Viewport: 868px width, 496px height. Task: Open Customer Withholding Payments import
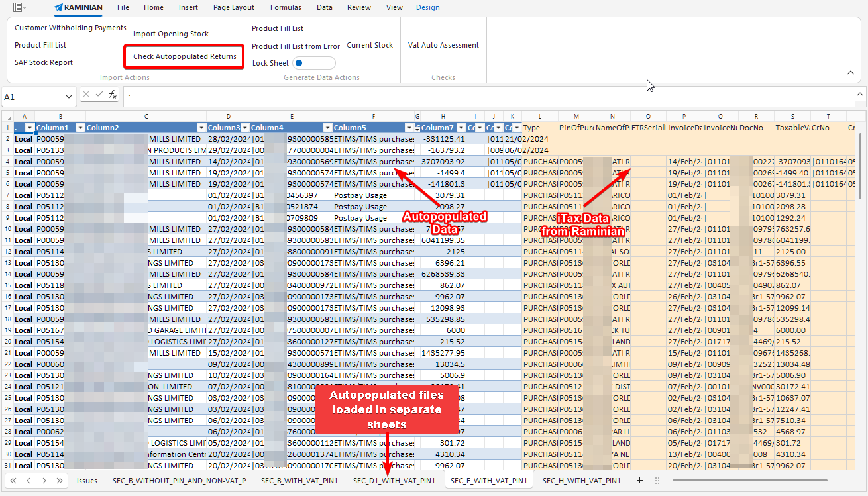(70, 28)
